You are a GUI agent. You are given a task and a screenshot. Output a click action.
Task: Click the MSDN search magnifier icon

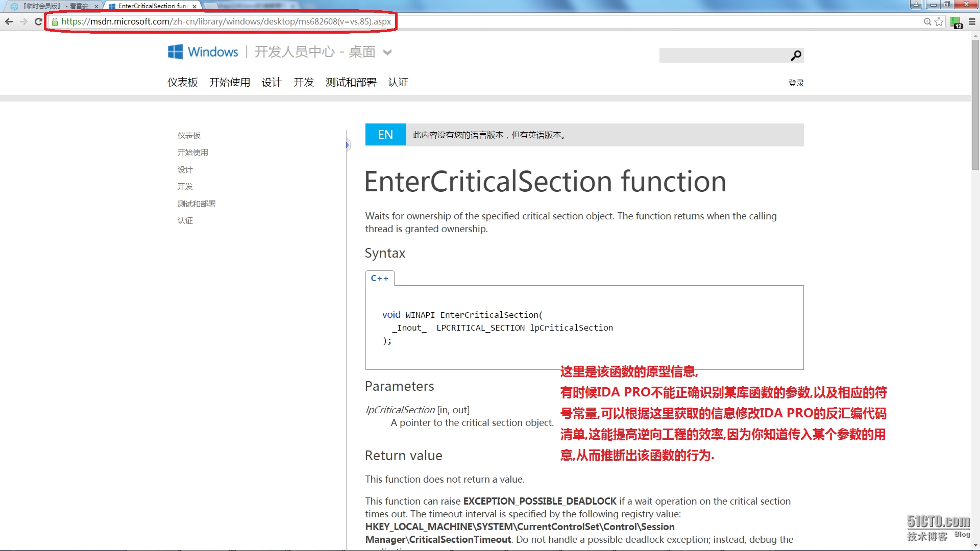[x=796, y=56]
